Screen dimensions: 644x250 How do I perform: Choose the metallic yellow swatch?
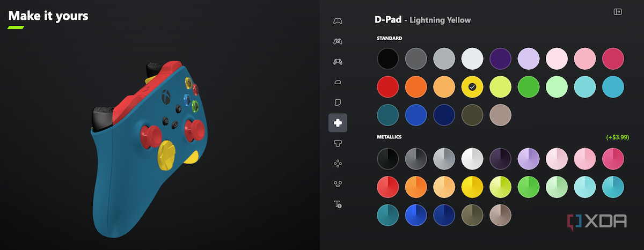pos(472,187)
